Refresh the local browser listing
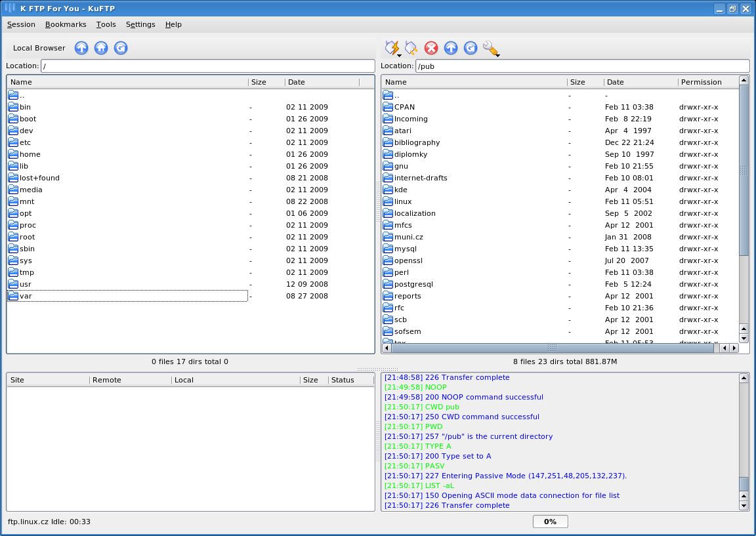The image size is (756, 536). (x=121, y=48)
